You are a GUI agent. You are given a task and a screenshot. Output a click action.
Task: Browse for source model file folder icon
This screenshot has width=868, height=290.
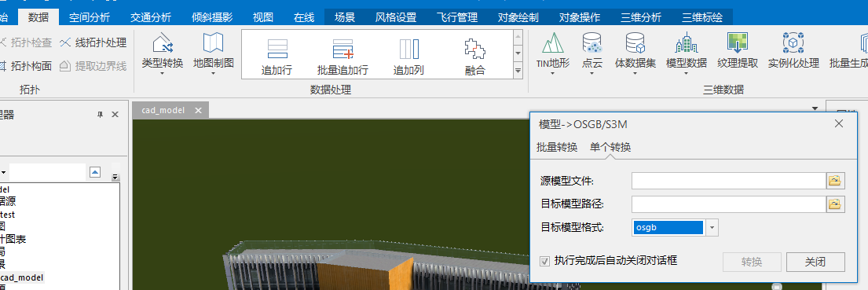tap(836, 181)
